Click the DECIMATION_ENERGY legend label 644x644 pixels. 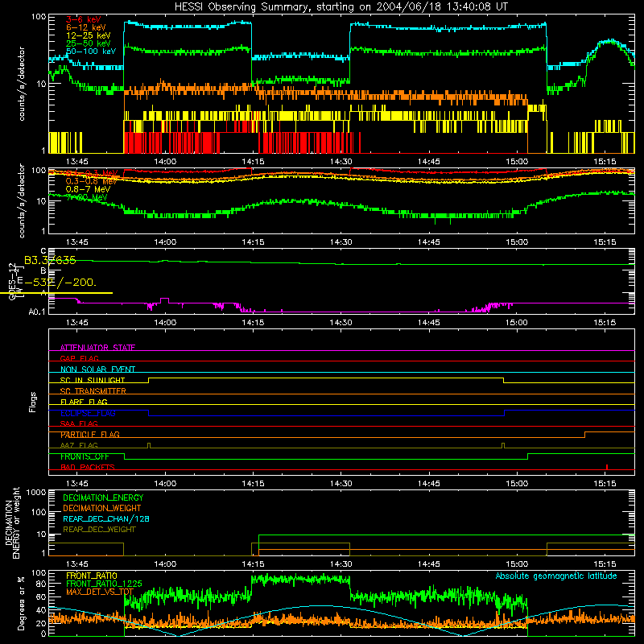pos(103,497)
